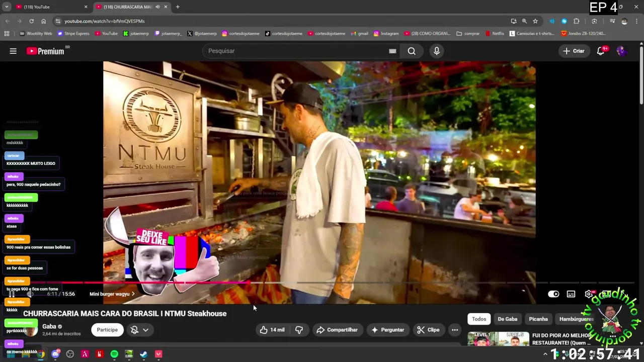Image resolution: width=644 pixels, height=362 pixels.
Task: Open new browser tab plus button
Action: click(x=178, y=7)
